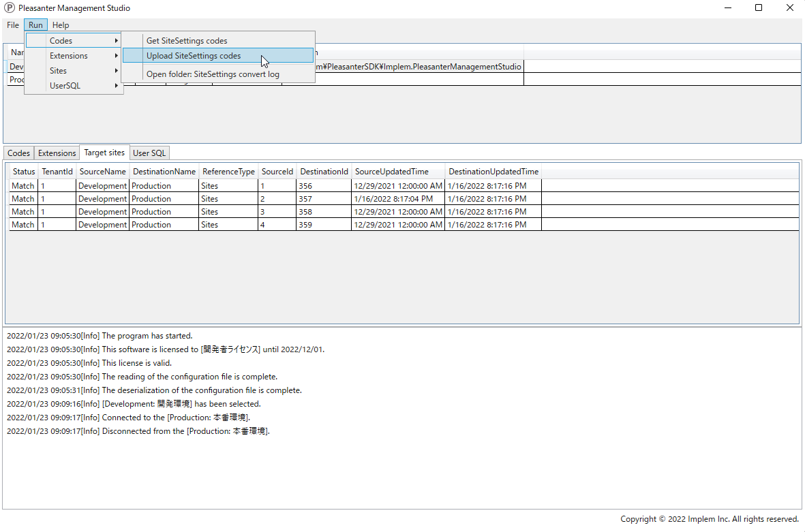Click the log line 'The program has started.'
805x532 pixels.
click(x=100, y=336)
